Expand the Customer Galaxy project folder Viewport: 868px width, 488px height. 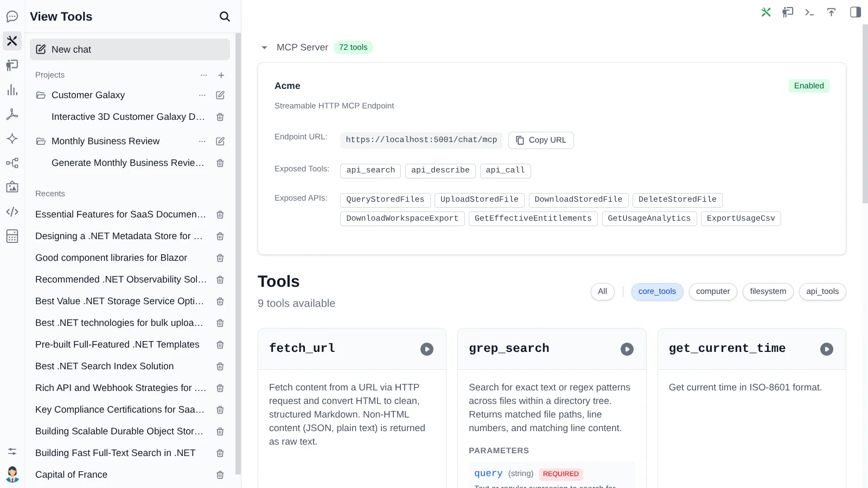[x=41, y=95]
